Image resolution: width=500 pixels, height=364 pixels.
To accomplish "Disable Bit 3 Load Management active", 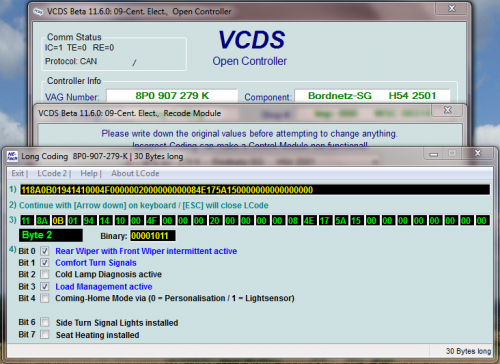I will click(45, 286).
